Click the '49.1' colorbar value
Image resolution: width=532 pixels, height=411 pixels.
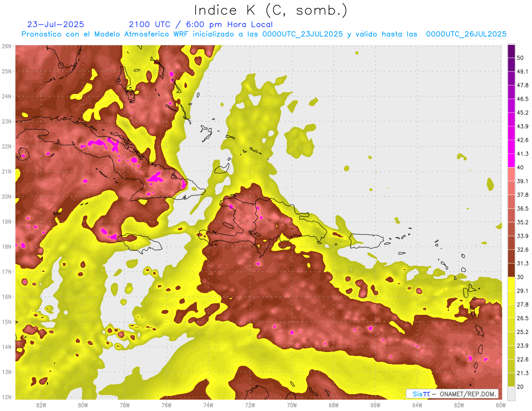(x=522, y=71)
